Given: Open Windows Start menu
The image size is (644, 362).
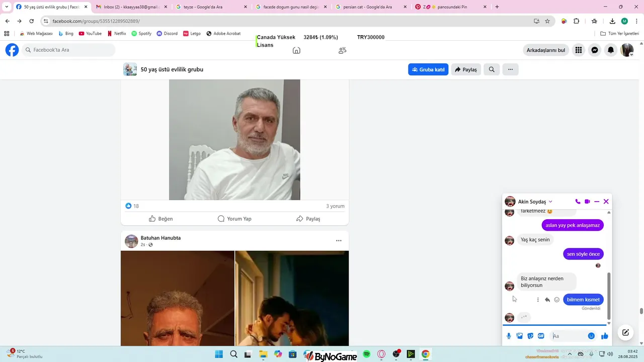Looking at the screenshot, I should click(x=219, y=354).
